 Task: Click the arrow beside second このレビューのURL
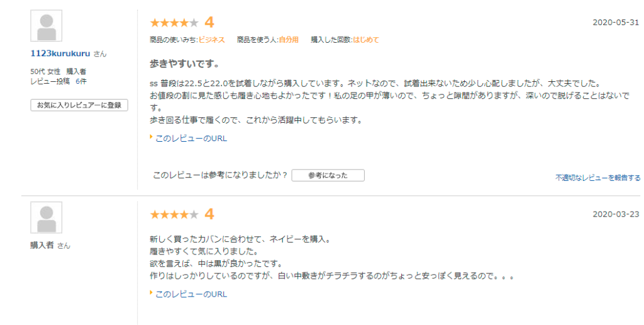151,293
